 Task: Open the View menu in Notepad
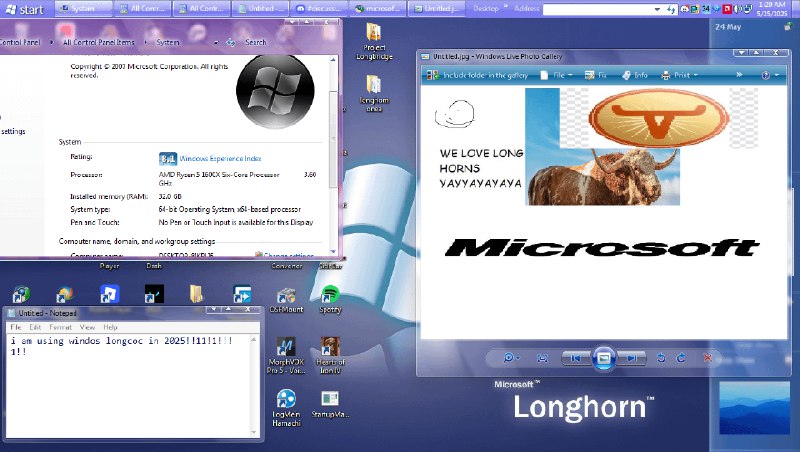(x=87, y=327)
